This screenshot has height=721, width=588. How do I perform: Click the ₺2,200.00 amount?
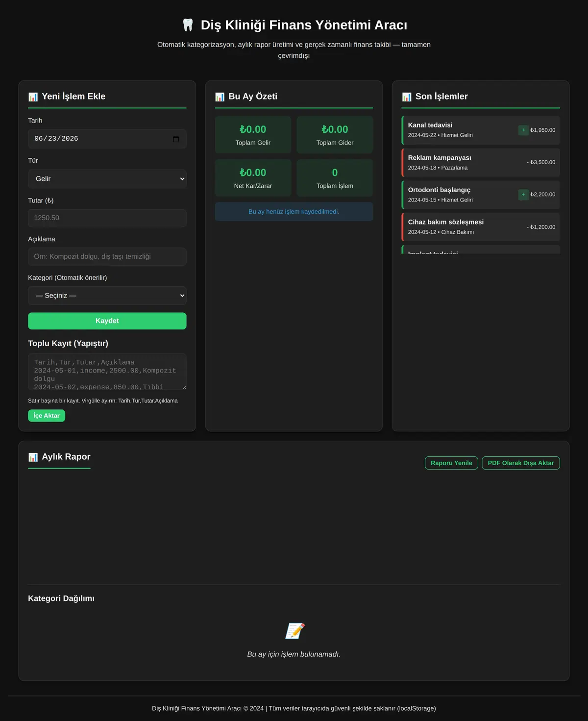coord(543,195)
